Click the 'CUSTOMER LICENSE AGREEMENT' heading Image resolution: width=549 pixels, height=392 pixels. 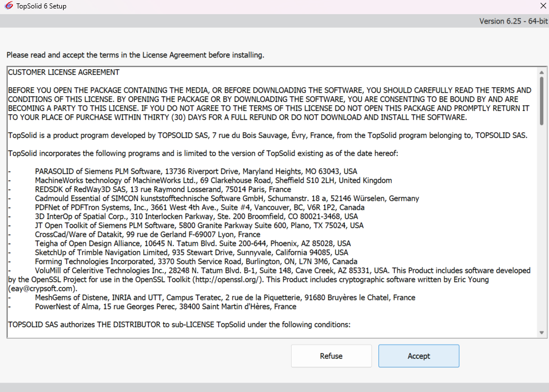(x=64, y=72)
